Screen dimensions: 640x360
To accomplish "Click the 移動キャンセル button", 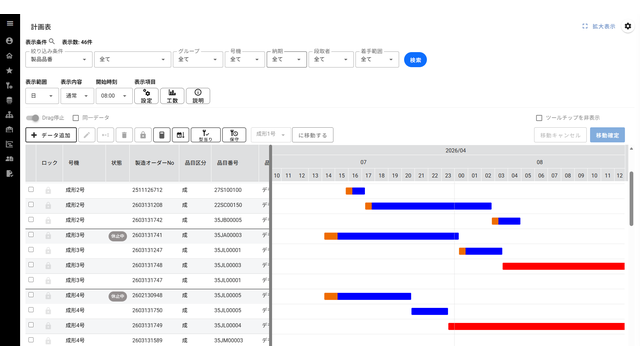I will [560, 135].
